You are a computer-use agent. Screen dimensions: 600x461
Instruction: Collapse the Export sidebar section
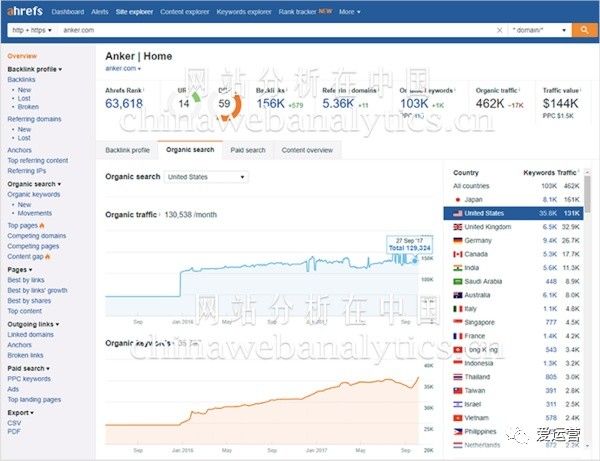tap(20, 413)
